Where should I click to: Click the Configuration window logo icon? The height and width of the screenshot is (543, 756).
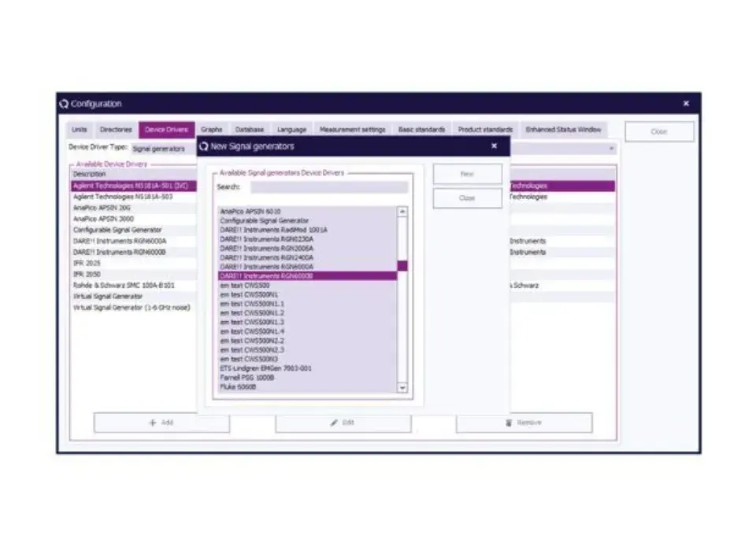[x=64, y=104]
